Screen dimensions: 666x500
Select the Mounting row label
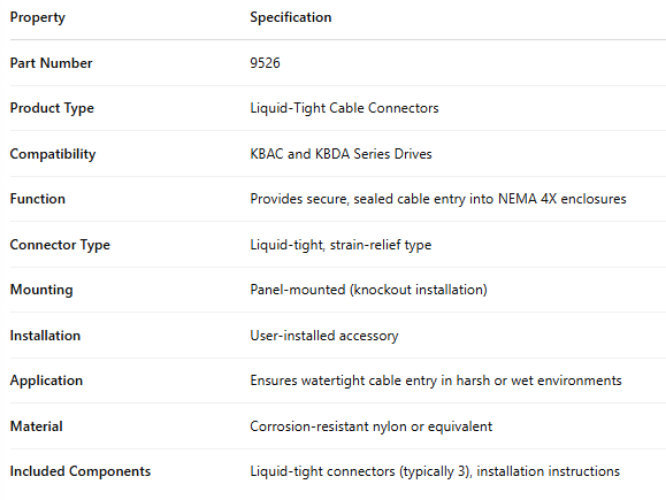[41, 290]
